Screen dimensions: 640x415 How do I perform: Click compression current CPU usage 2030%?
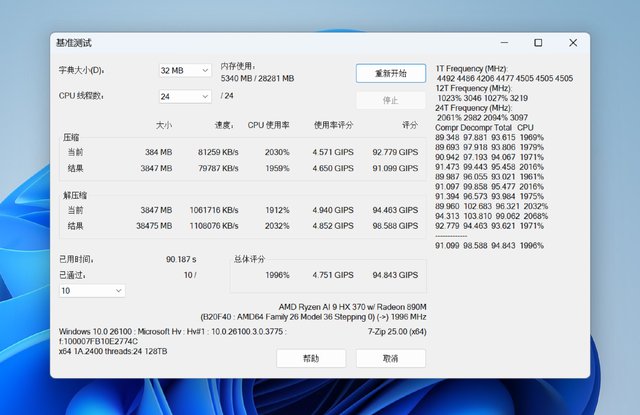277,152
